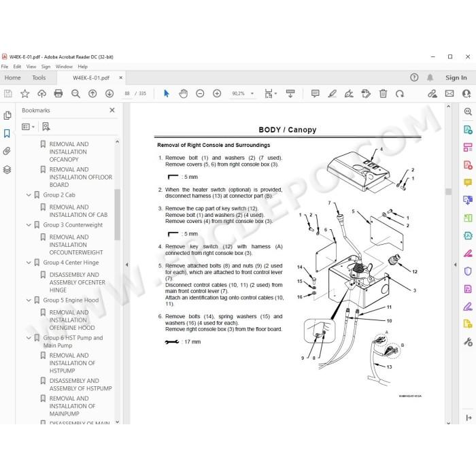Toggle the Page Thumbnails panel
The height and width of the screenshot is (476, 476).
tap(7, 116)
